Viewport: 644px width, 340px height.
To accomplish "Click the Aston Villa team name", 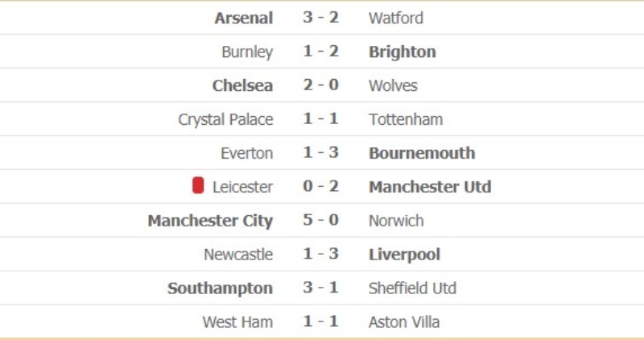I will point(404,322).
